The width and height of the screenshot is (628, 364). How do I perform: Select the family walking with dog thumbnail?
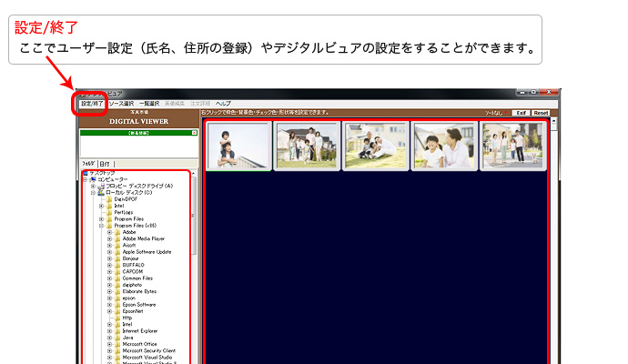(512, 146)
